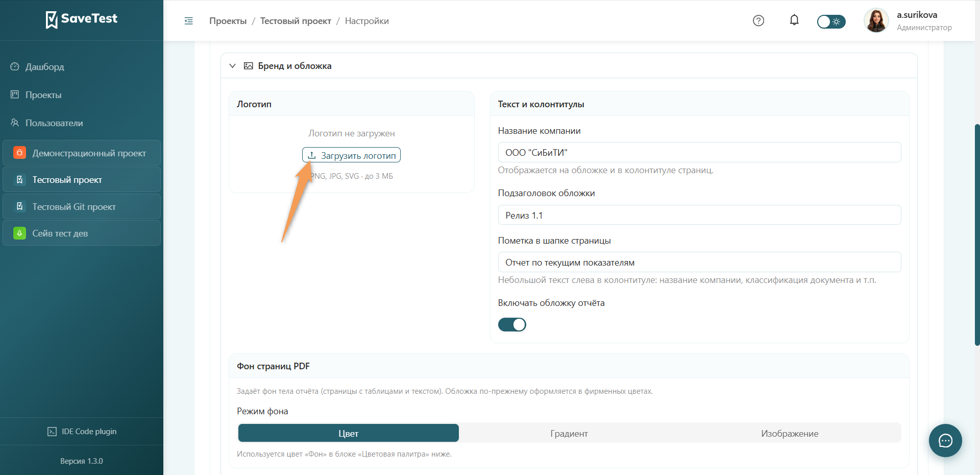Open Дашборд from the sidebar

click(x=45, y=67)
